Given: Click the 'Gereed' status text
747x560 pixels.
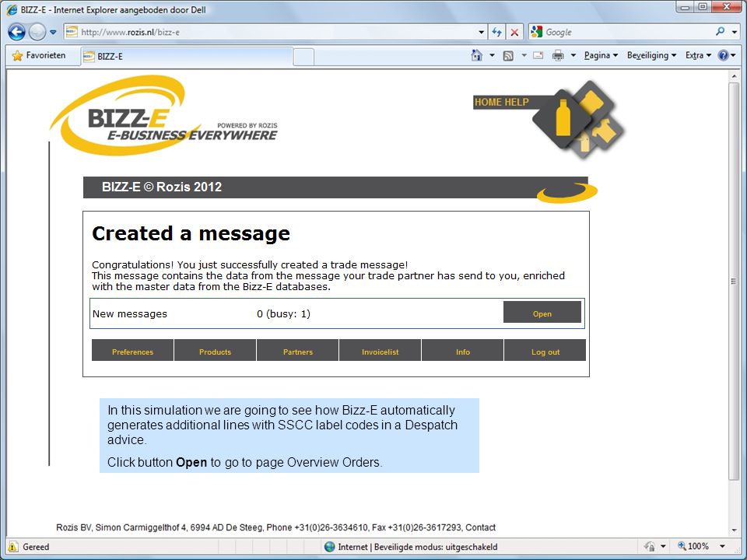Looking at the screenshot, I should (36, 547).
